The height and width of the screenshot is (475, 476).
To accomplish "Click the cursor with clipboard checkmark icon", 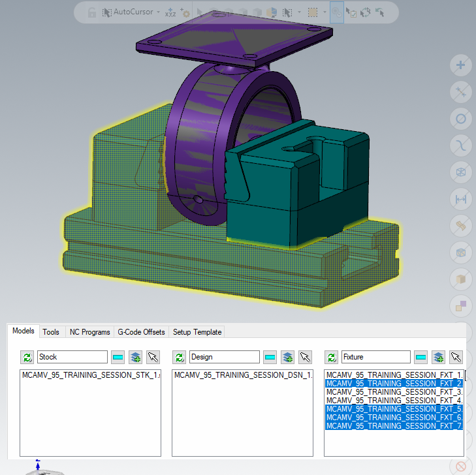I will (x=351, y=12).
